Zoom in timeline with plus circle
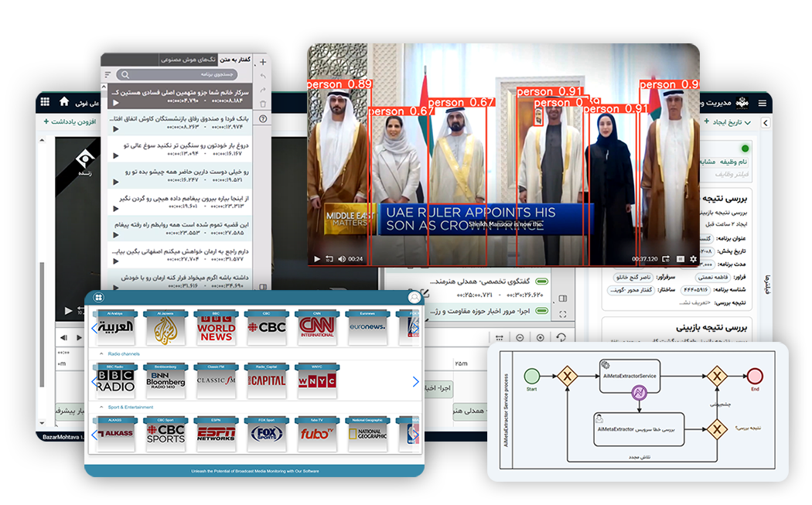This screenshot has width=812, height=505. (540, 338)
